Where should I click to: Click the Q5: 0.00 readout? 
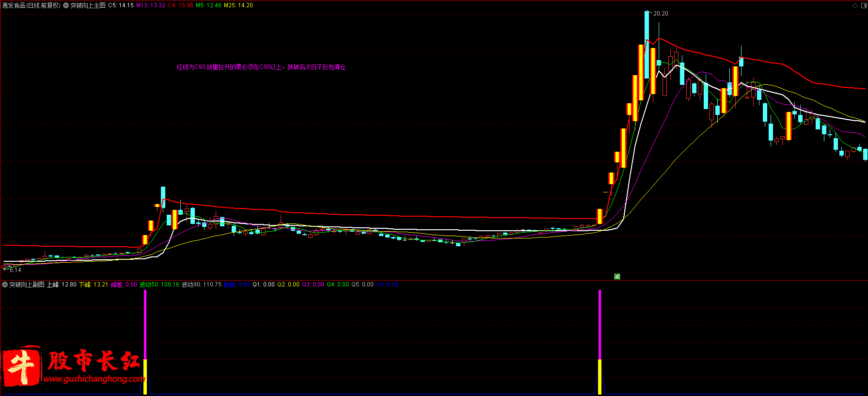point(363,285)
